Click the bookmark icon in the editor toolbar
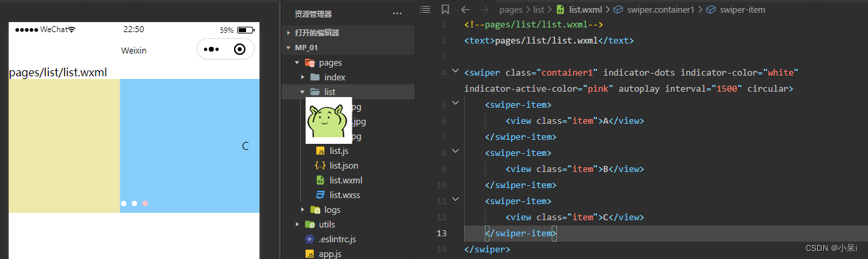Screen dimensions: 868x259 click(x=445, y=9)
